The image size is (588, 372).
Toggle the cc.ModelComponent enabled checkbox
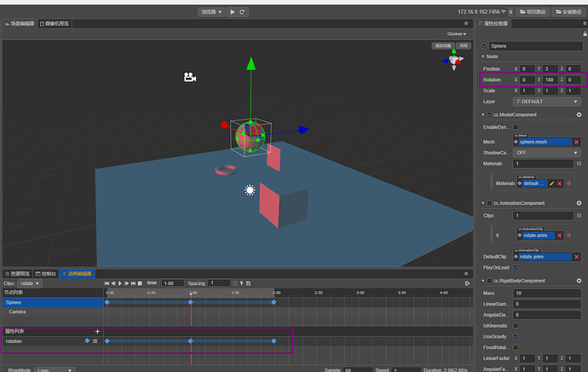[489, 115]
